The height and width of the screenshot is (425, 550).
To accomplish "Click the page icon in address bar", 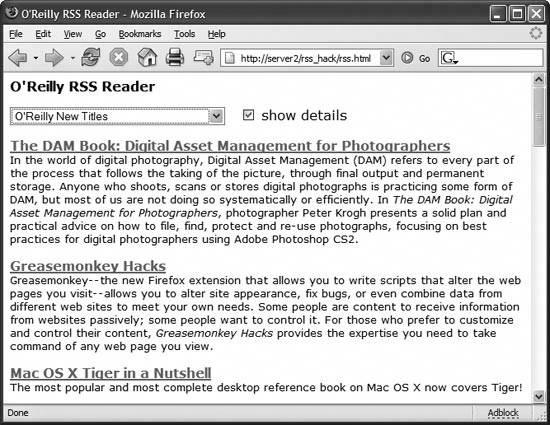I will (x=229, y=58).
